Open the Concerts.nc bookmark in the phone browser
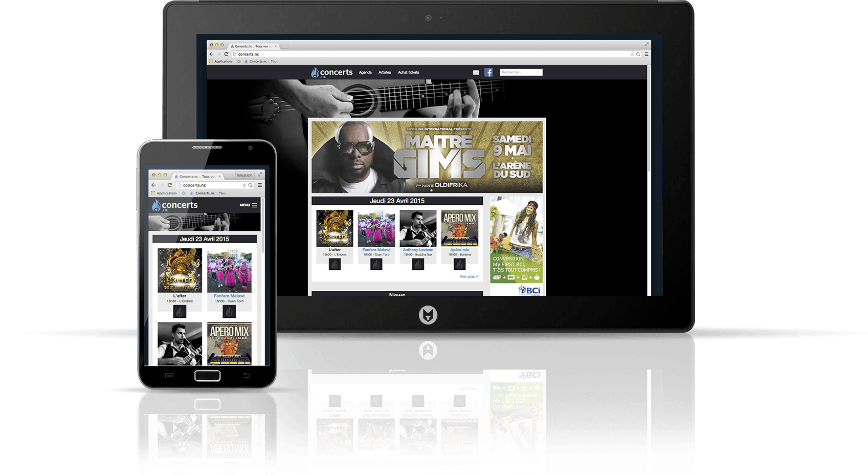 208,193
